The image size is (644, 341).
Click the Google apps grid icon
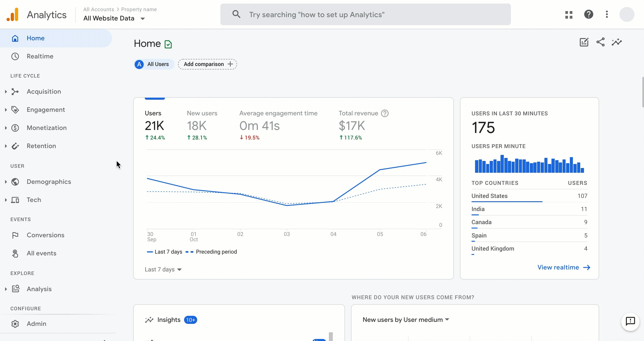point(569,14)
